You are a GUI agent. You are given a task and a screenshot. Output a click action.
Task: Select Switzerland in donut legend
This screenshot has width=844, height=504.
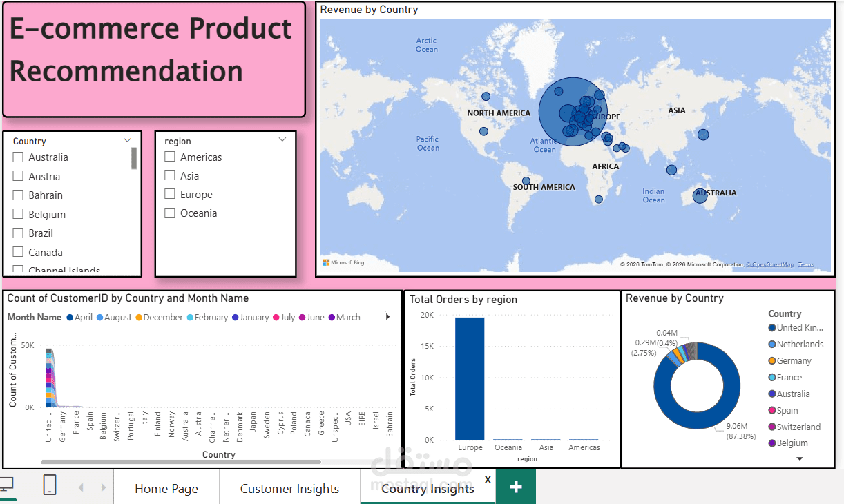pos(794,427)
